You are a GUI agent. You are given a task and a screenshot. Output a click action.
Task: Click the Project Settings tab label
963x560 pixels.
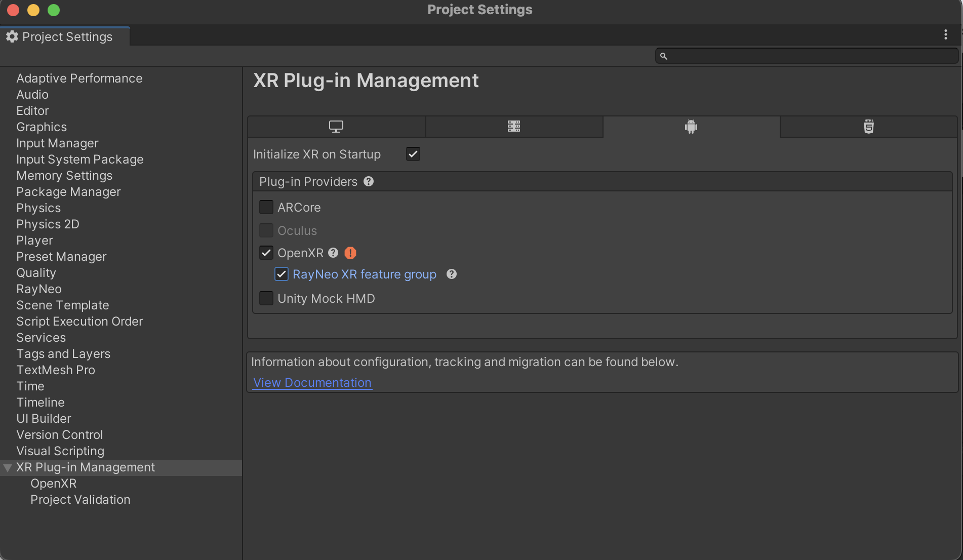[x=67, y=36]
